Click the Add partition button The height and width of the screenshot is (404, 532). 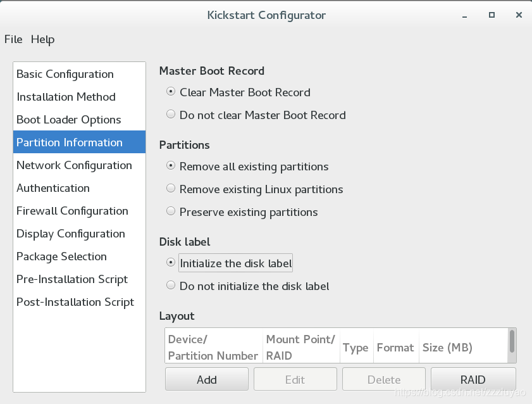click(207, 379)
